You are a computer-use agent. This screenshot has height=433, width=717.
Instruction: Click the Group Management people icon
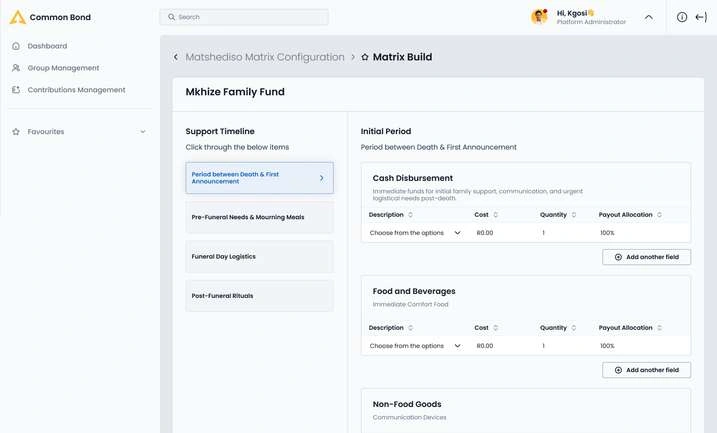(x=16, y=68)
